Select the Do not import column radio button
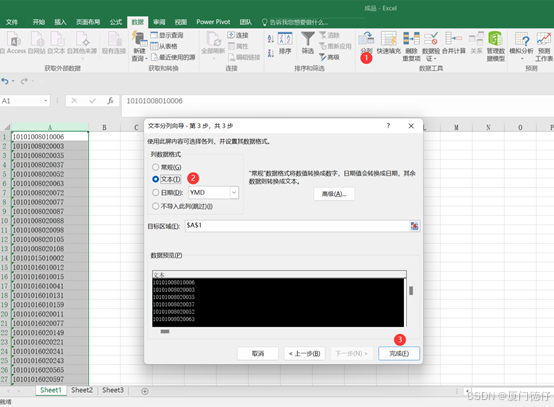 155,206
